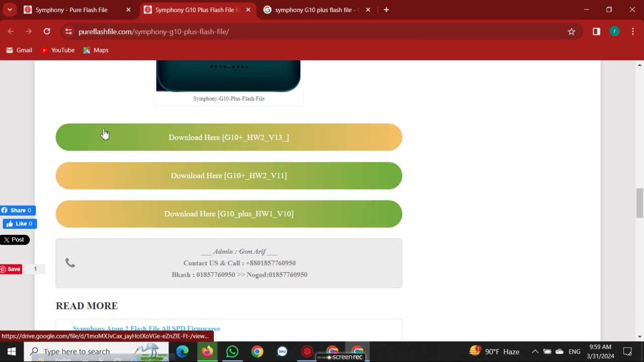Click the Pinterest Save button
This screenshot has height=362, width=644.
click(11, 269)
